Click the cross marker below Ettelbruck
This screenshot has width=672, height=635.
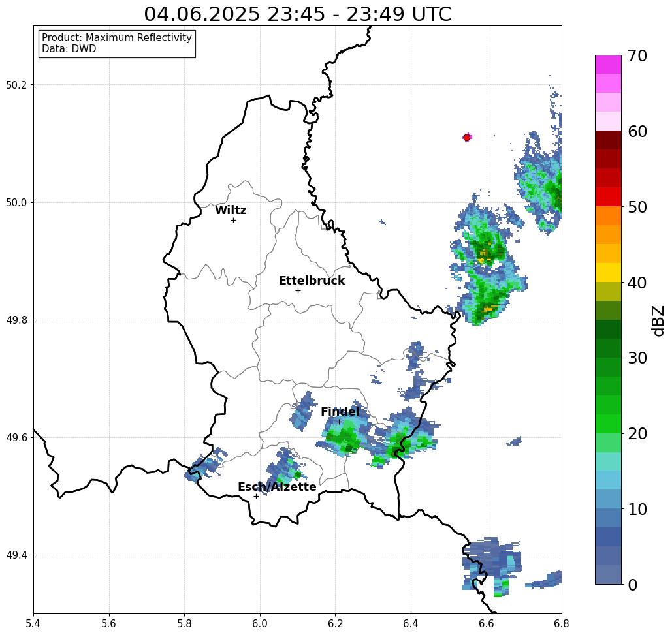coord(298,290)
